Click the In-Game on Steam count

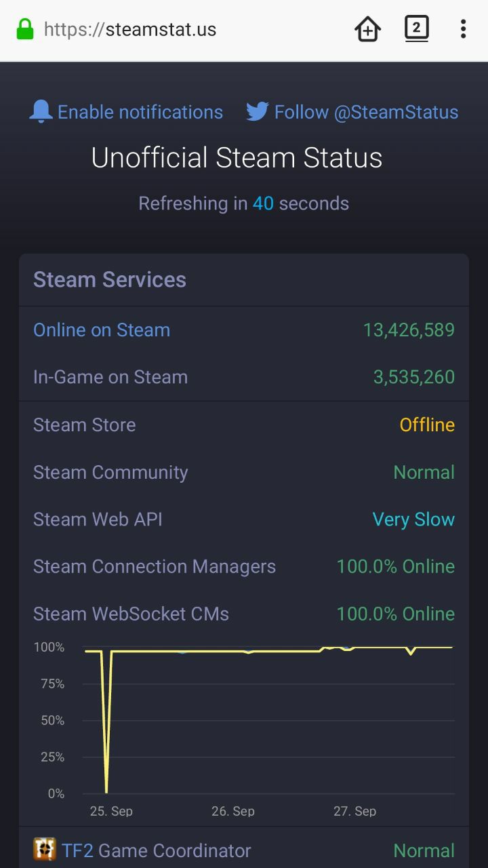pyautogui.click(x=414, y=377)
